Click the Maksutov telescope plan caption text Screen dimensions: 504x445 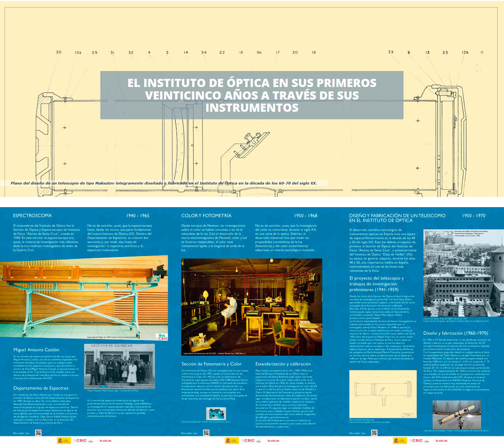click(x=163, y=183)
